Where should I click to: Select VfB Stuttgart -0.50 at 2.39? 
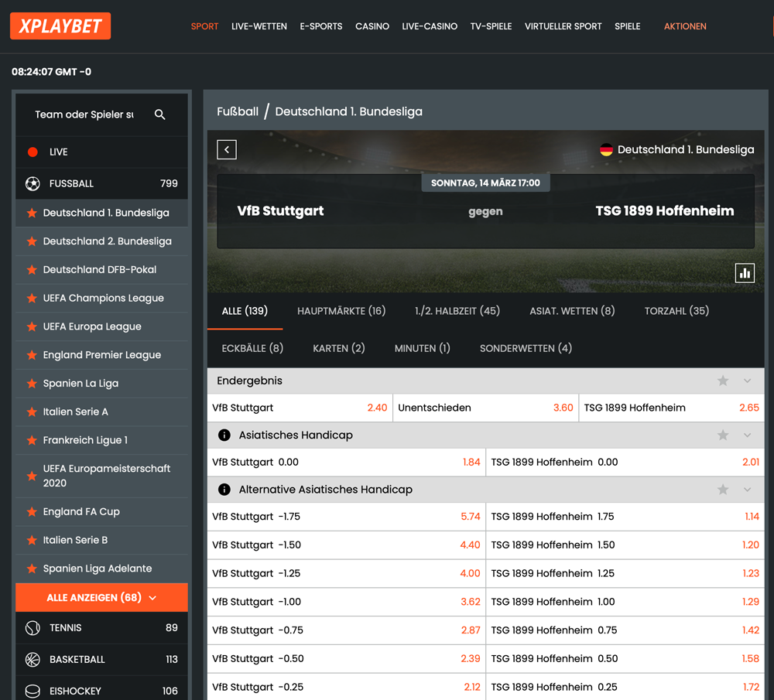pyautogui.click(x=346, y=658)
